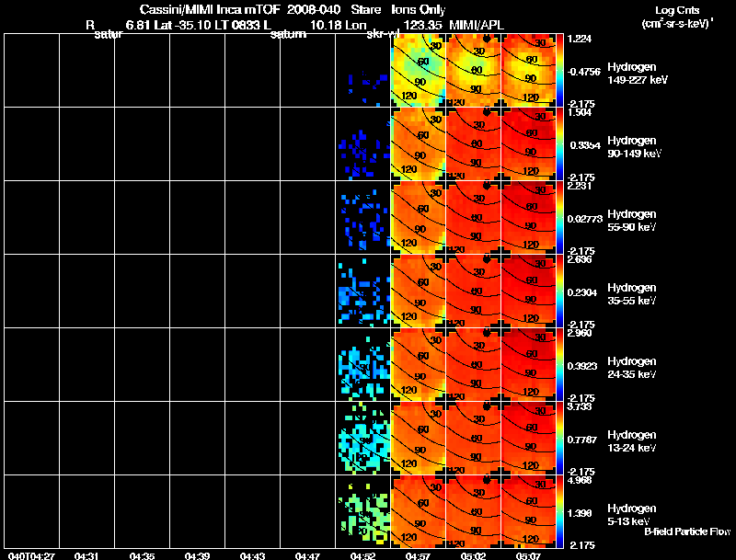Click the '1.398' color scale midpoint
This screenshot has height=560, width=736.
tap(580, 514)
